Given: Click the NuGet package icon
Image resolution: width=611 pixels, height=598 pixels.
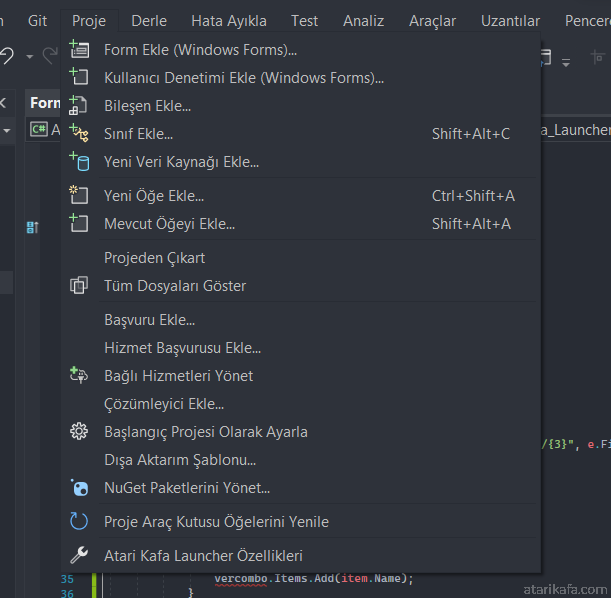Looking at the screenshot, I should pyautogui.click(x=79, y=487).
